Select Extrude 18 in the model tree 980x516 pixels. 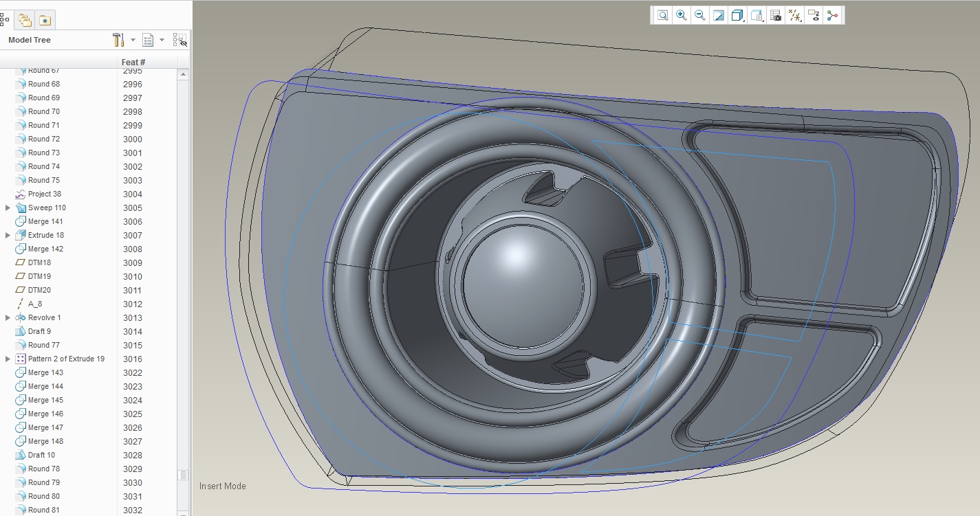(x=46, y=235)
